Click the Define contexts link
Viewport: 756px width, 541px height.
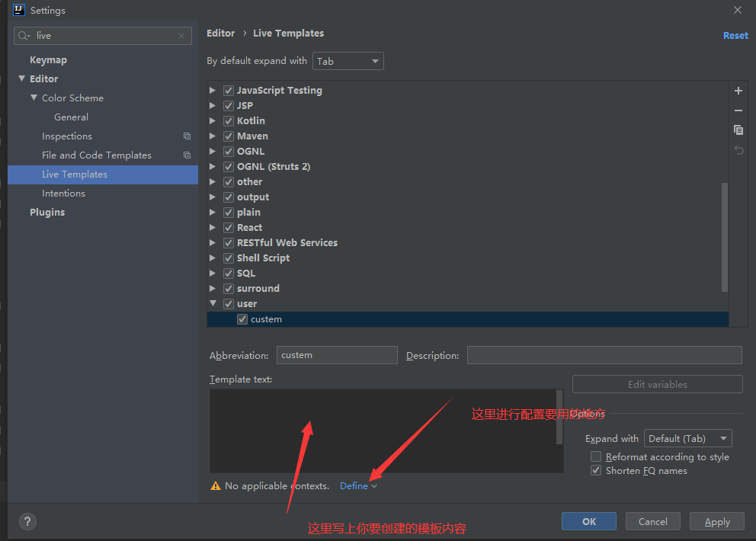pyautogui.click(x=354, y=486)
